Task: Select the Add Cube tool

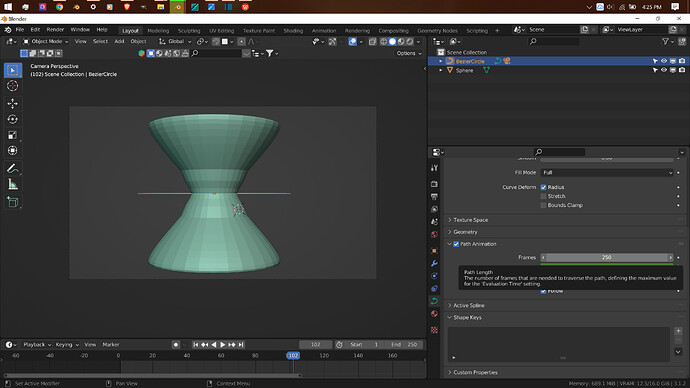Action: [x=12, y=202]
